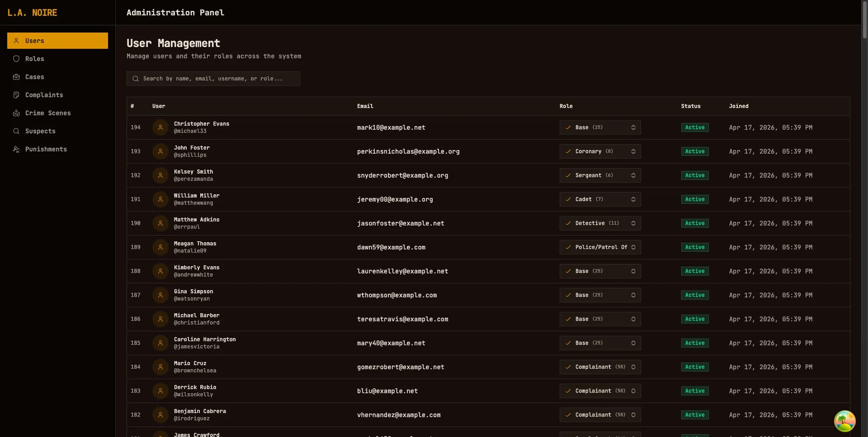The height and width of the screenshot is (437, 868).
Task: Navigate to Complaints
Action: (x=57, y=95)
